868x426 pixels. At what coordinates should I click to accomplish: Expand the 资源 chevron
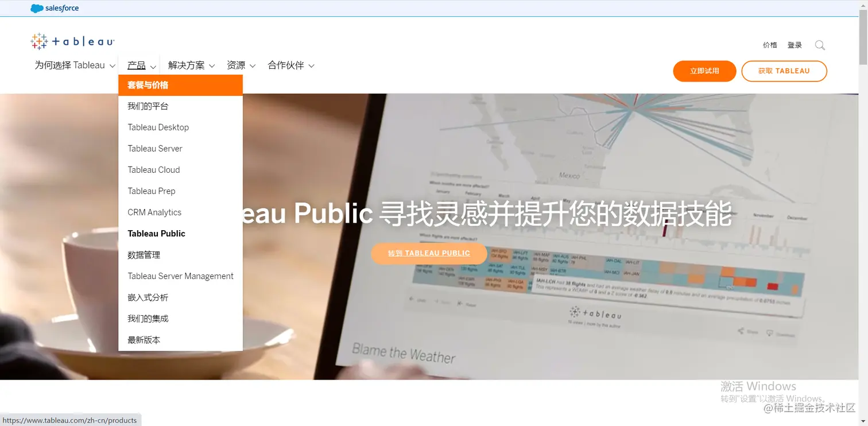(253, 66)
